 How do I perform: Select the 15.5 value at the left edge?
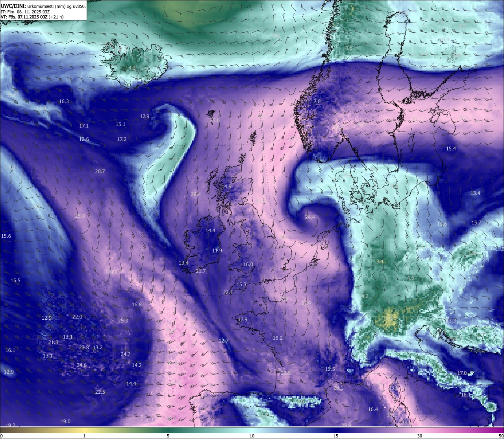15,280
